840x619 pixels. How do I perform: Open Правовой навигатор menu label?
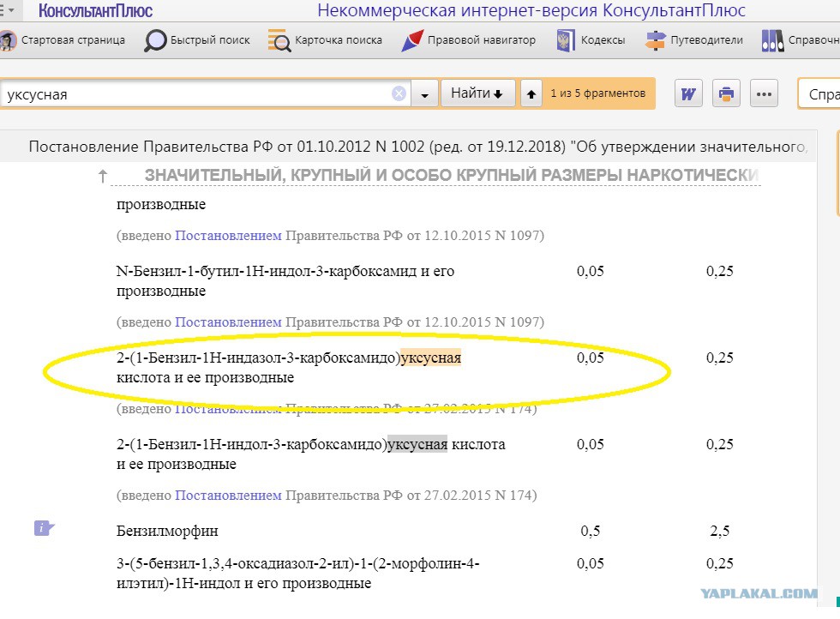tap(482, 40)
